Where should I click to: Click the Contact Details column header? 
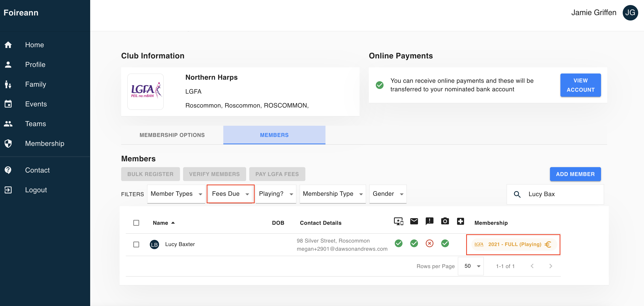tap(320, 223)
